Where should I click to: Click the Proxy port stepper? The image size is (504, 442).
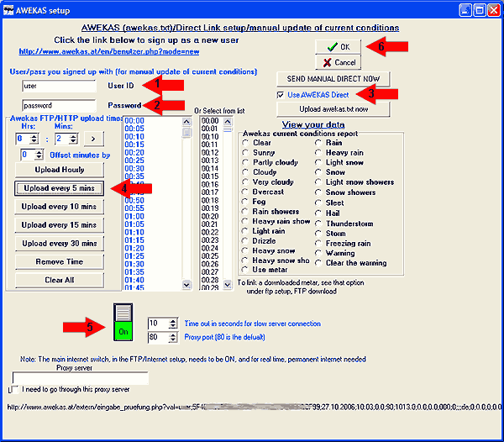pos(173,337)
